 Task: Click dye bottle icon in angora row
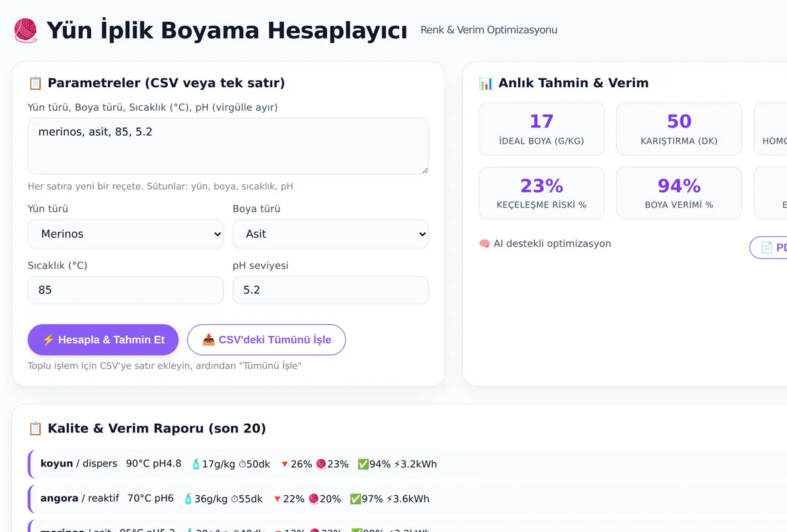(x=188, y=499)
